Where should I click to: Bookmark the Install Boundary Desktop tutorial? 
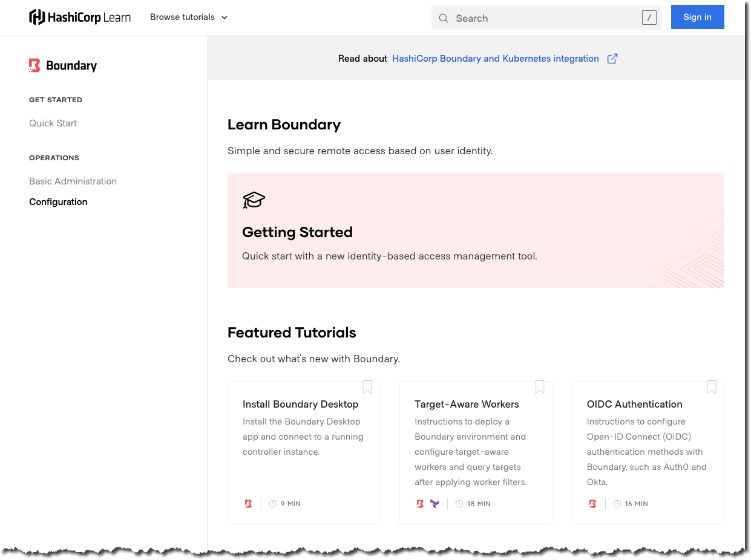click(x=367, y=386)
